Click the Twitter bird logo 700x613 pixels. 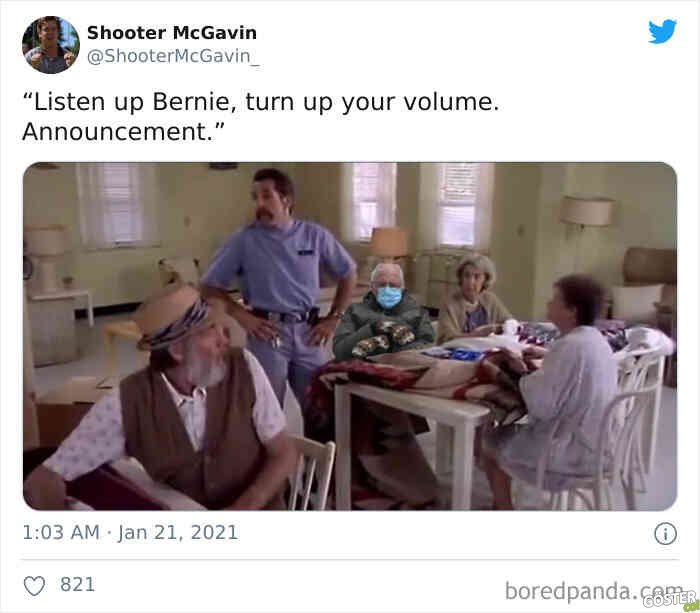[662, 31]
